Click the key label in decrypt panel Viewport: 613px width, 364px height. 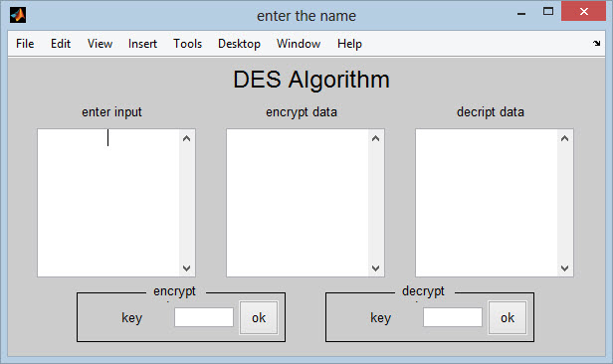(x=380, y=318)
